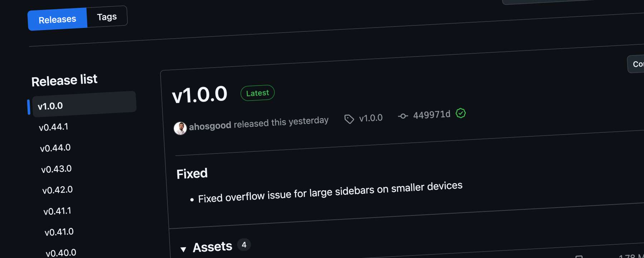Click the green Latest badge
Viewport: 644px width, 258px height.
click(x=258, y=93)
